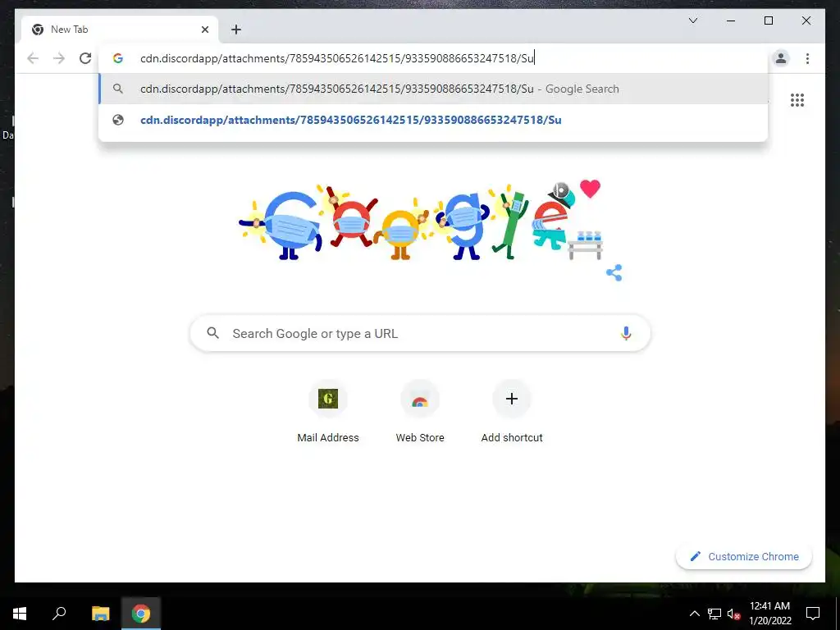Open the Web Store shortcut

point(420,412)
